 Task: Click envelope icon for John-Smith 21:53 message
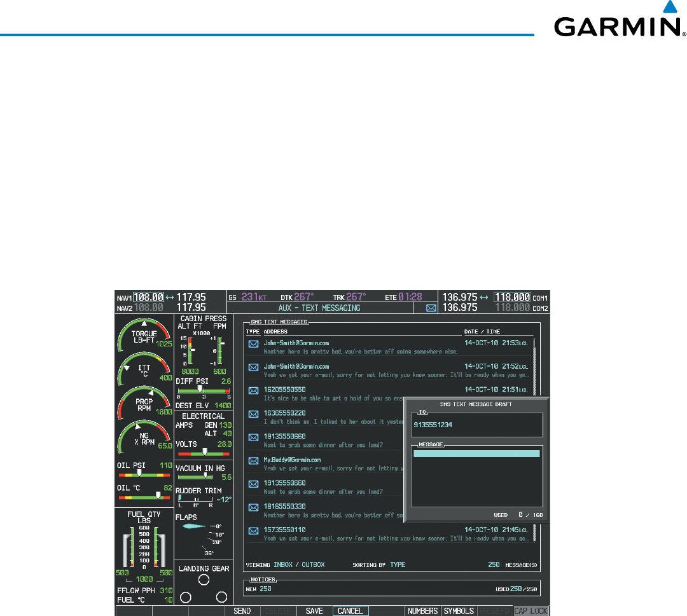(x=253, y=344)
